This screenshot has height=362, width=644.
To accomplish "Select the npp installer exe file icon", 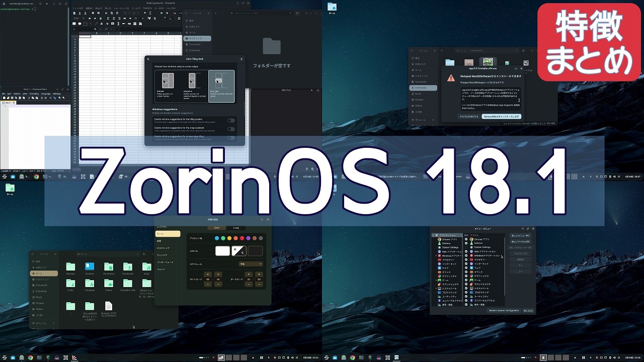I will tap(488, 62).
